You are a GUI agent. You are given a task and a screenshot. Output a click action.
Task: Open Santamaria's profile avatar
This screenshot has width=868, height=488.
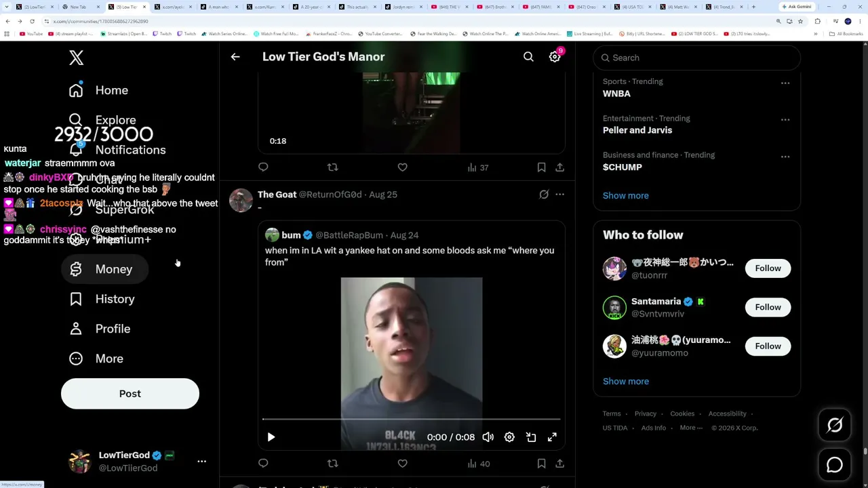point(614,307)
